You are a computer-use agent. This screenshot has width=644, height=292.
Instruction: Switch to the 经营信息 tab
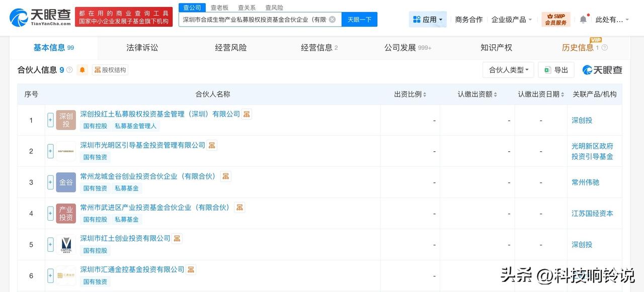(319, 48)
